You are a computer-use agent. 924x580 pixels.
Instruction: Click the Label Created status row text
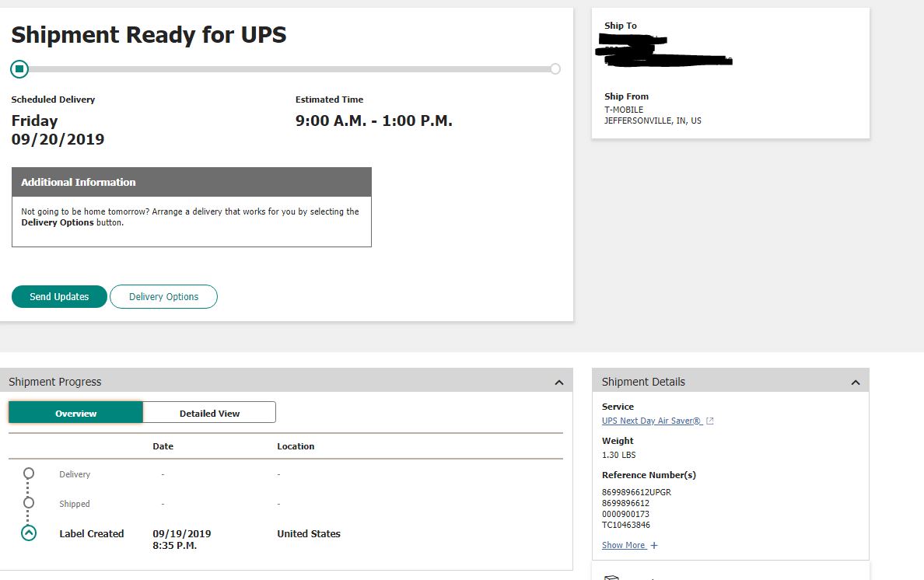click(x=92, y=534)
